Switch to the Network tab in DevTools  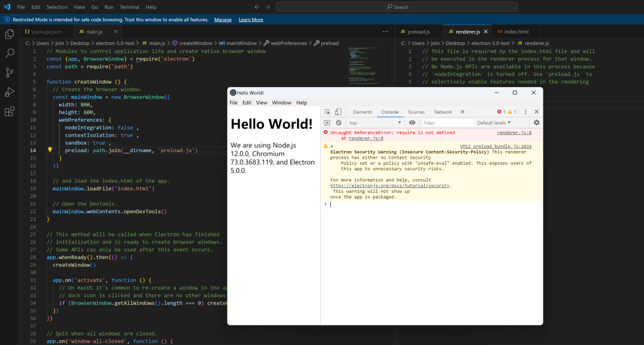click(443, 112)
